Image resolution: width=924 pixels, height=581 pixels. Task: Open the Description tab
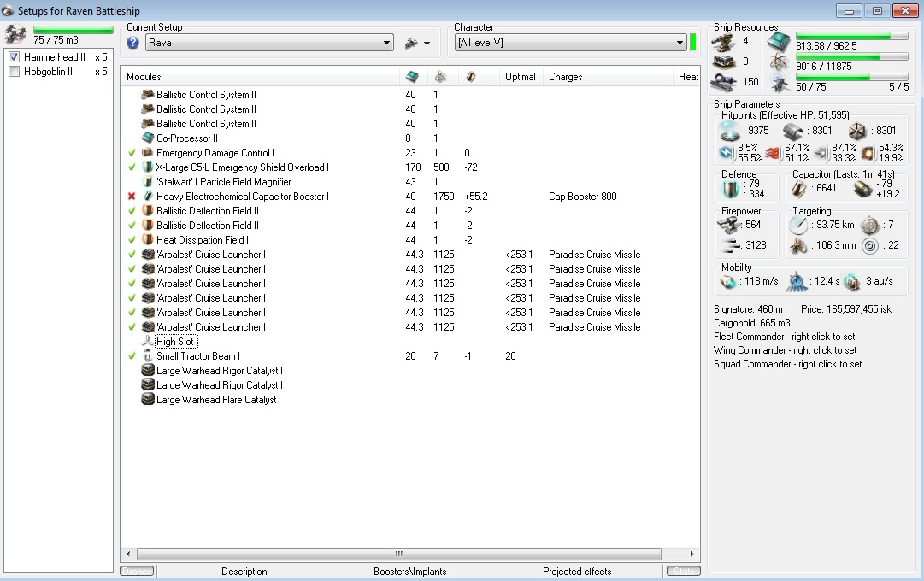click(x=244, y=572)
